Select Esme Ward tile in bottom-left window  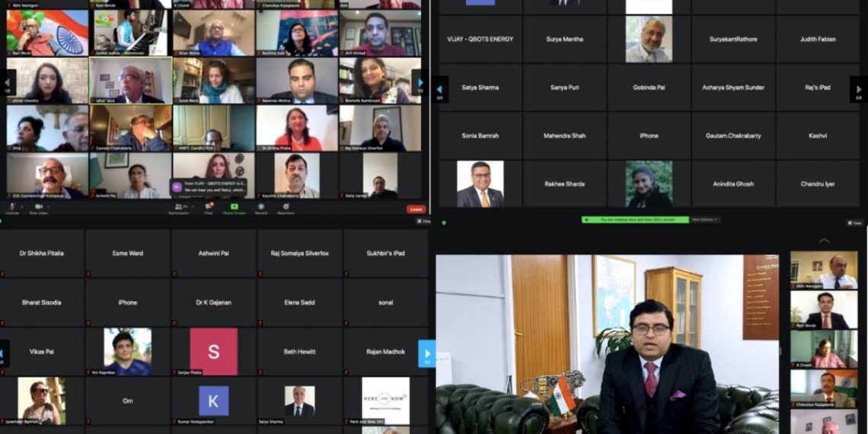coord(128,254)
